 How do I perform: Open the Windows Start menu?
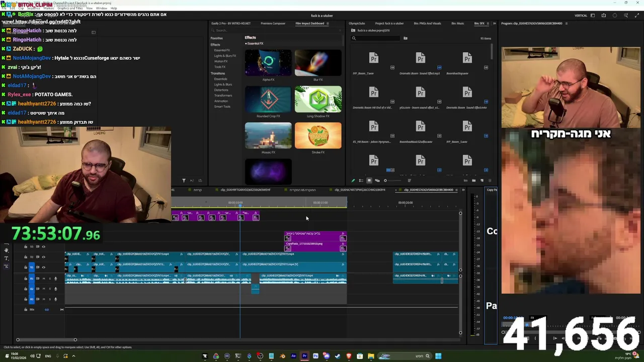[438, 356]
